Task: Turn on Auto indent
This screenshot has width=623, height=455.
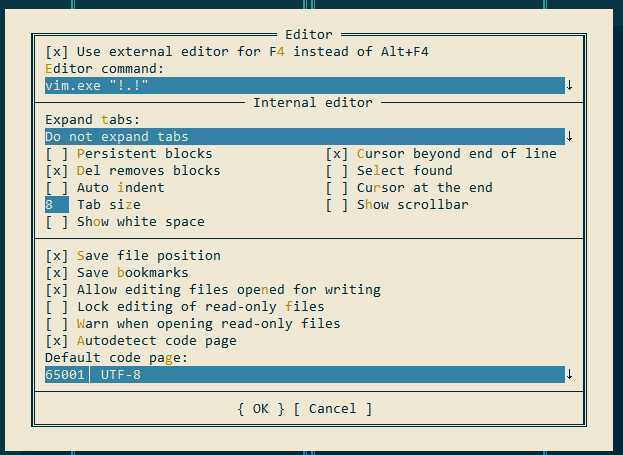Action: [57, 188]
